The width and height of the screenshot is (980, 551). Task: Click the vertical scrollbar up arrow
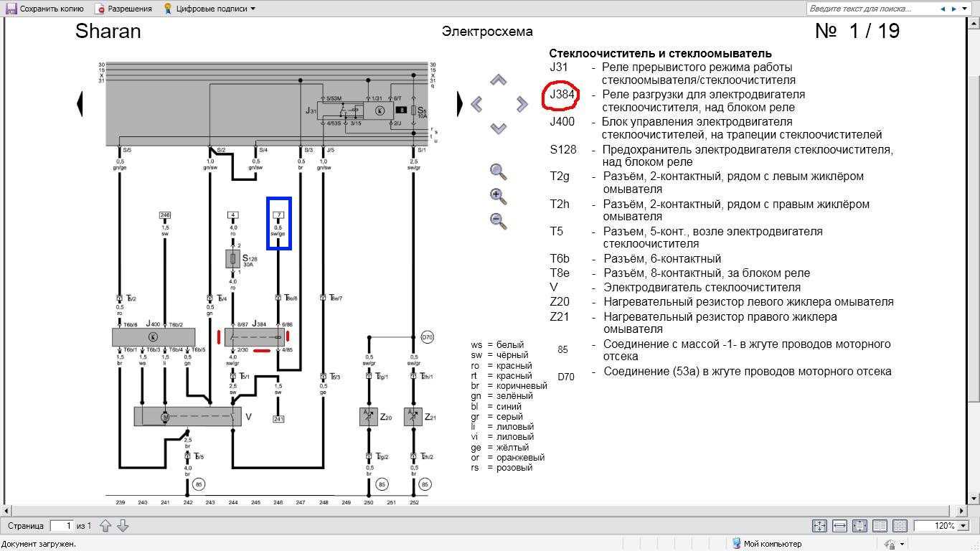pyautogui.click(x=974, y=23)
